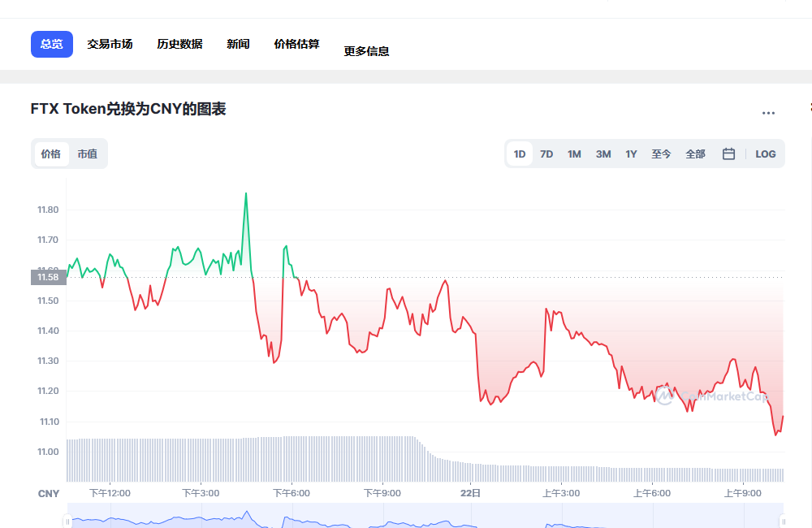Click the 11.10 price axis label

pos(50,422)
